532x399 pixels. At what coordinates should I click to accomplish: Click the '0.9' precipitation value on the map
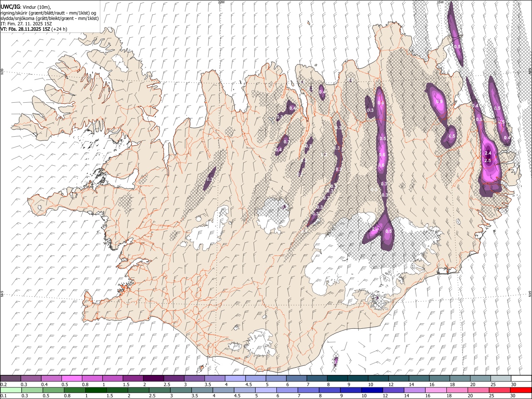pos(439,102)
